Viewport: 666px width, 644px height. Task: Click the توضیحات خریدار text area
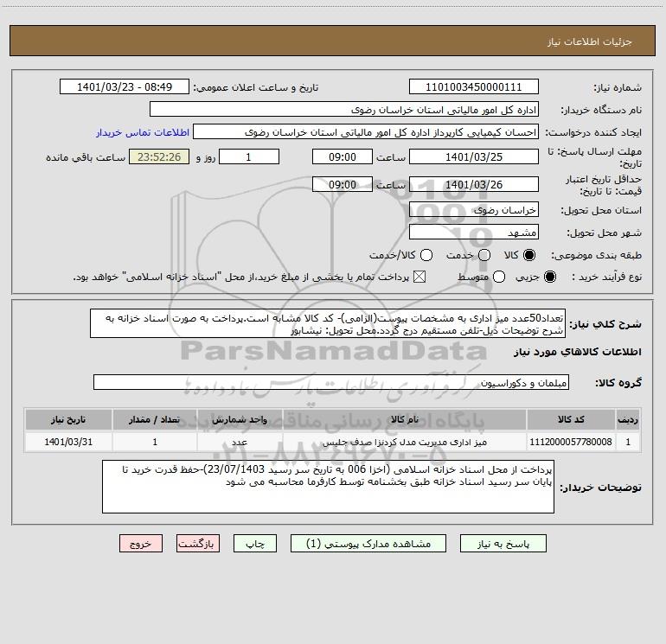click(x=328, y=487)
